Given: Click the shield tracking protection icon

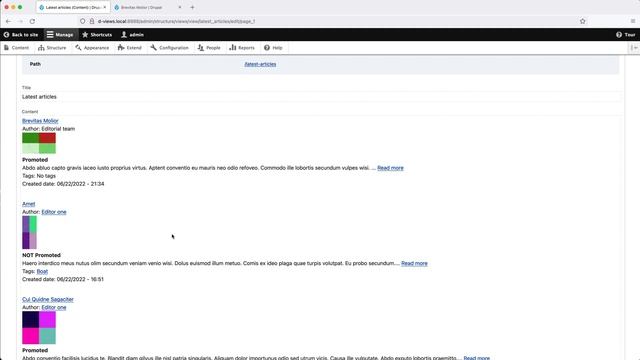Looking at the screenshot, I should pos(83,21).
